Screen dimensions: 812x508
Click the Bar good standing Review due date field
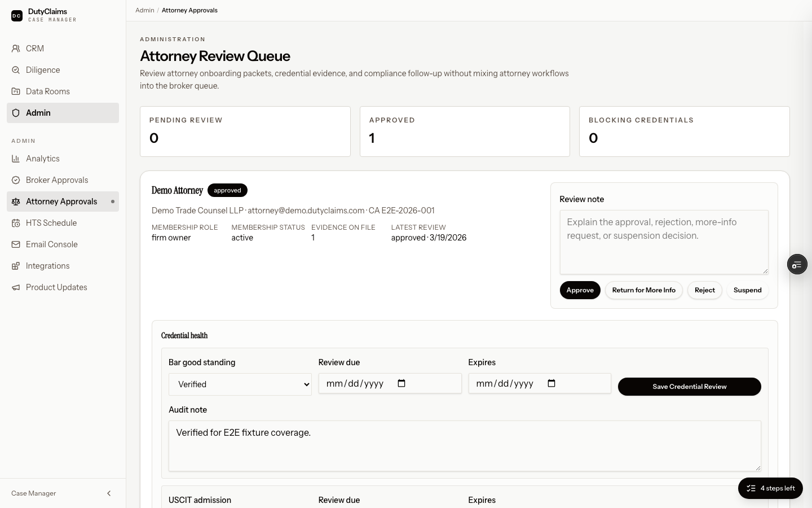click(390, 383)
